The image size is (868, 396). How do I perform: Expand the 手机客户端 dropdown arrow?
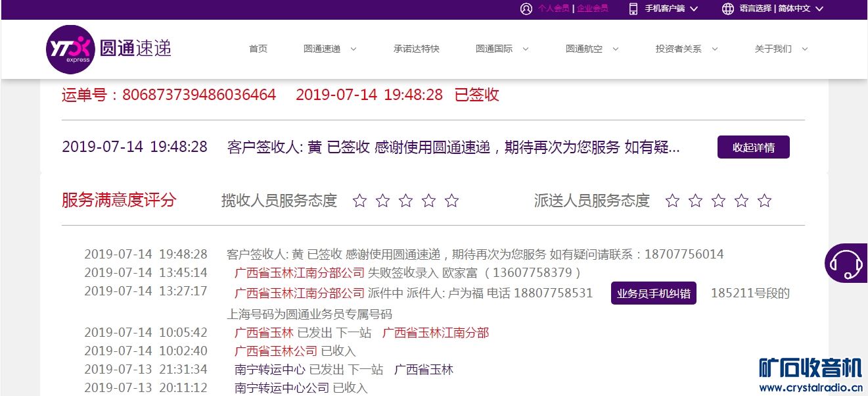click(x=694, y=9)
